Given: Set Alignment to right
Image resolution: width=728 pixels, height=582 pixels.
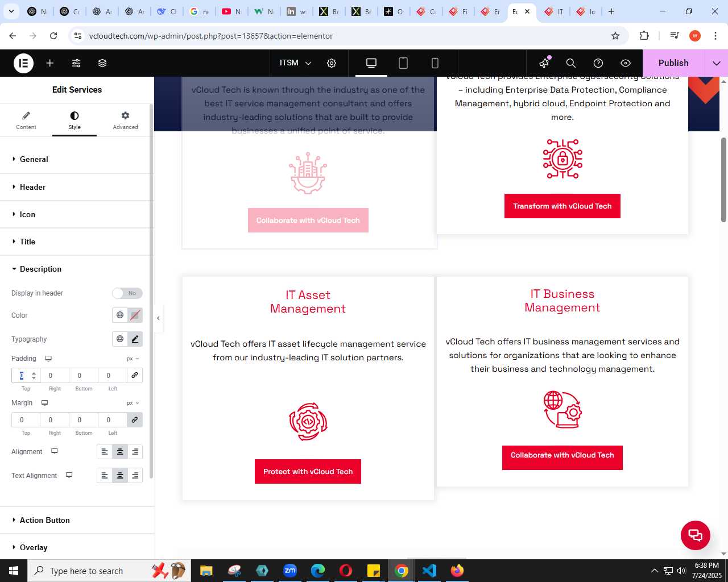Looking at the screenshot, I should point(135,452).
